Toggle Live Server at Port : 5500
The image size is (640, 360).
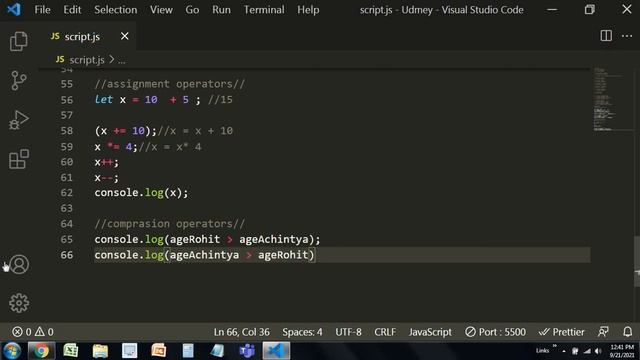coord(495,332)
